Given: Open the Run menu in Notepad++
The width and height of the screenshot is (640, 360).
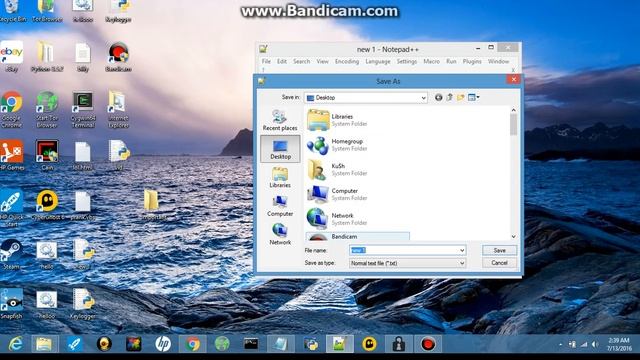Looking at the screenshot, I should pos(451,61).
